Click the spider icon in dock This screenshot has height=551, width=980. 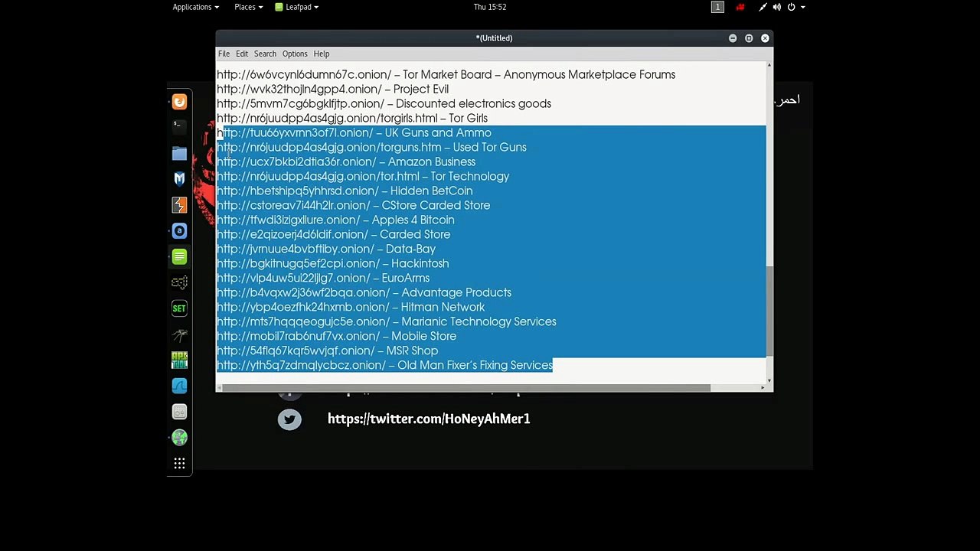pos(179,334)
